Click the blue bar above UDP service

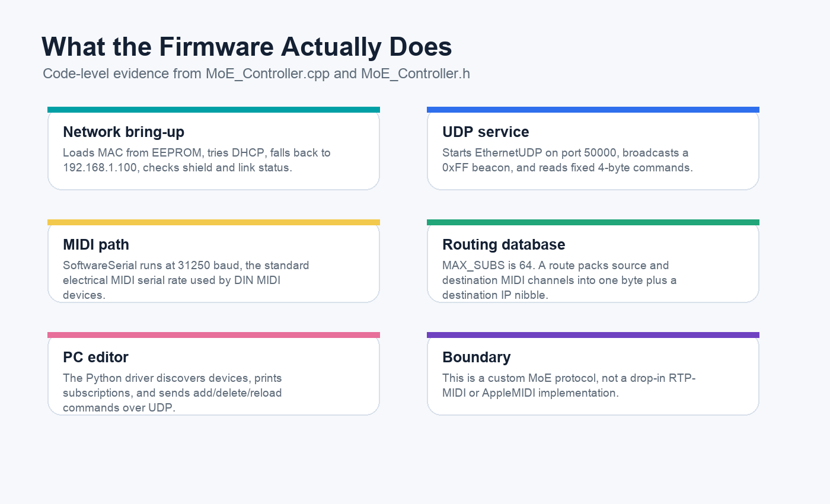(593, 110)
